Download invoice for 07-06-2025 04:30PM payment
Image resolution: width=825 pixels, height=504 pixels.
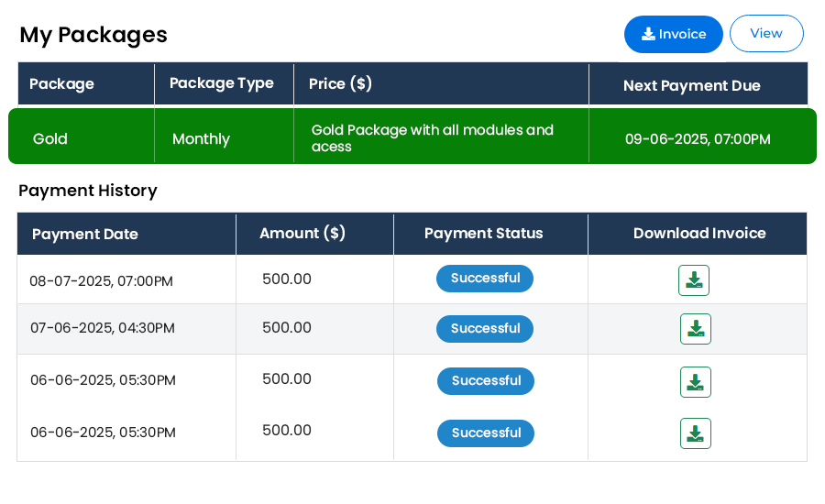pyautogui.click(x=695, y=329)
